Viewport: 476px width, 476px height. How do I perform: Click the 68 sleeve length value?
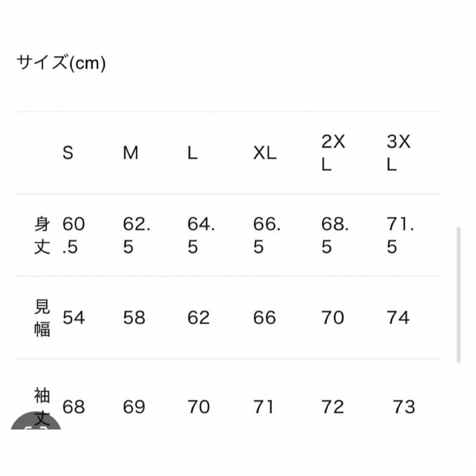point(74,407)
